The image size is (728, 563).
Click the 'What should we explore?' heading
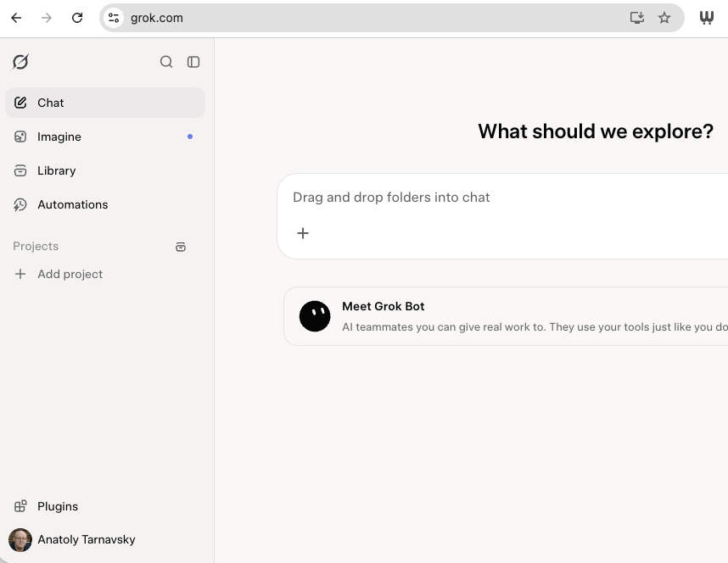tap(596, 131)
